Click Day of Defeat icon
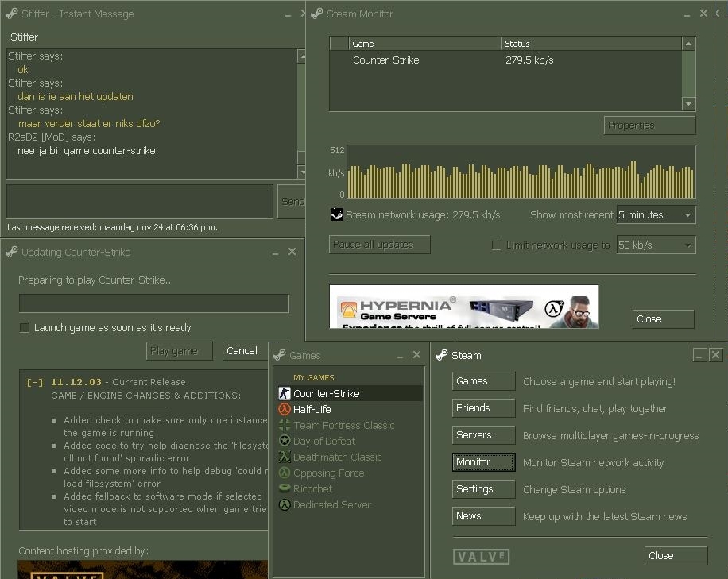Screen dimensions: 728x579 coord(285,441)
